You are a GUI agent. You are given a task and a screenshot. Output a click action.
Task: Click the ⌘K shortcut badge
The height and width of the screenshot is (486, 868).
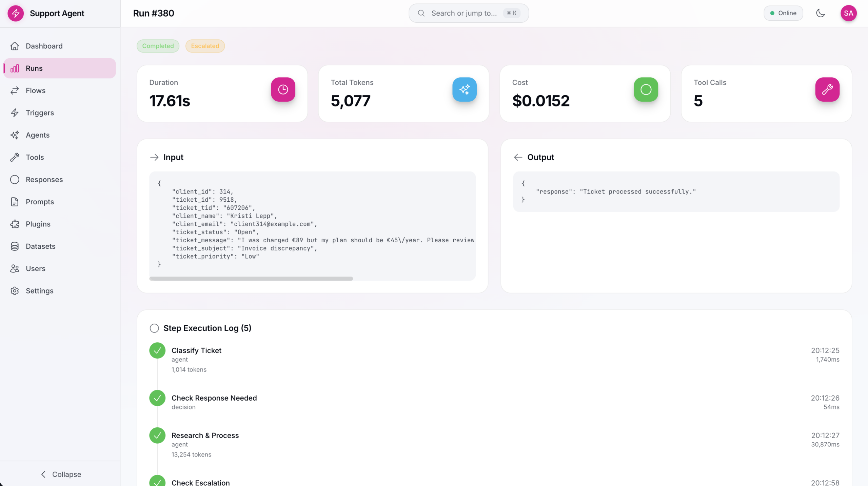[x=512, y=13]
